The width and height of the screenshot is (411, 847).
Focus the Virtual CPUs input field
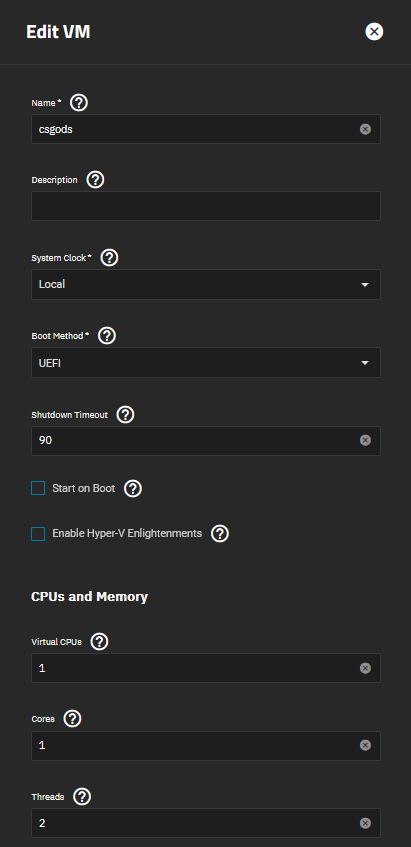194,668
